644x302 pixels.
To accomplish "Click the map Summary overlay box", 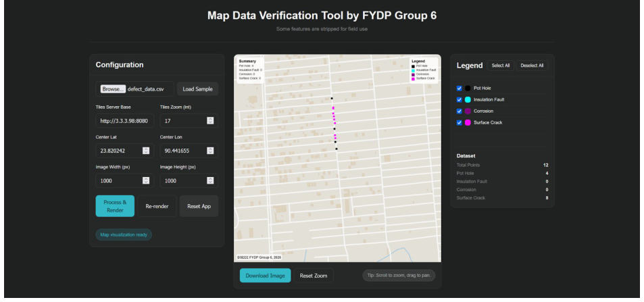I will click(251, 70).
